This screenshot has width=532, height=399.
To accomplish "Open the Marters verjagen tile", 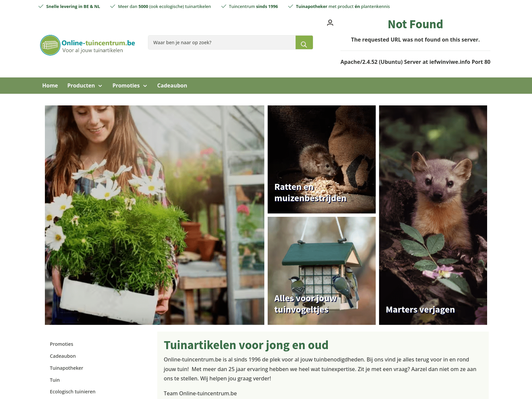I will click(x=433, y=215).
